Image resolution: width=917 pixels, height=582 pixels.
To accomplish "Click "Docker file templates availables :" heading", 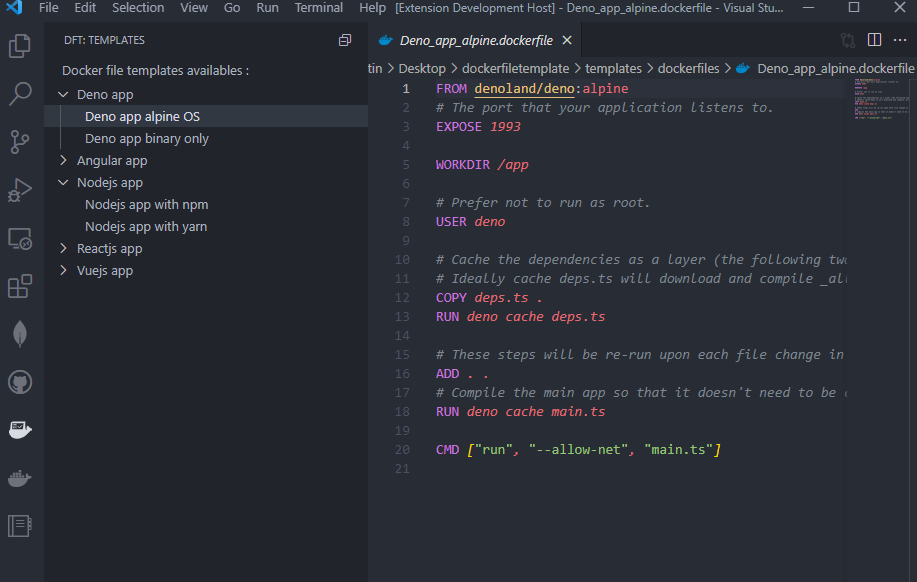I will pos(156,70).
